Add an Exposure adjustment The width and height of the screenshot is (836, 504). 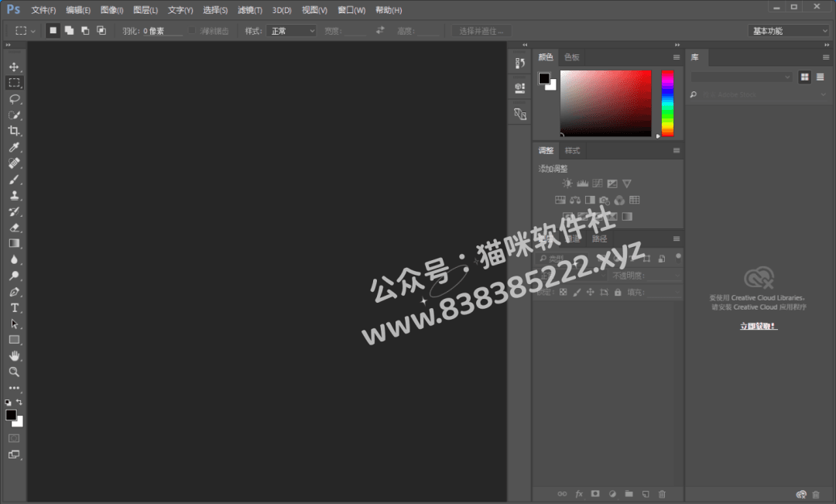tap(612, 183)
